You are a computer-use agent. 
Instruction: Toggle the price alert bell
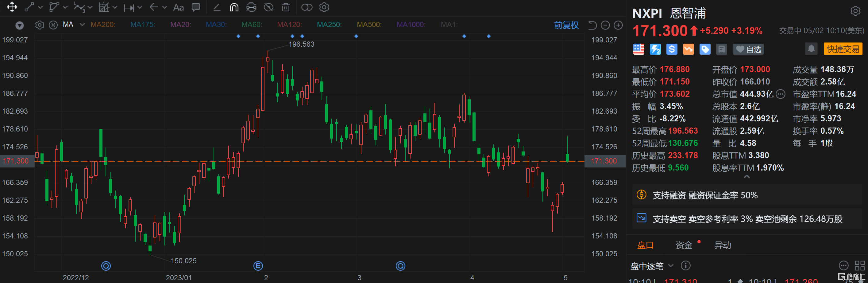pyautogui.click(x=811, y=49)
